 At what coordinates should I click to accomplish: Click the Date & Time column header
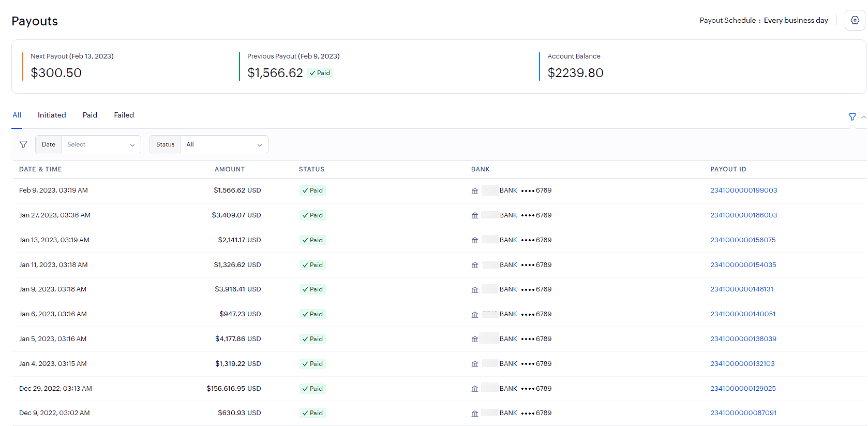[40, 169]
